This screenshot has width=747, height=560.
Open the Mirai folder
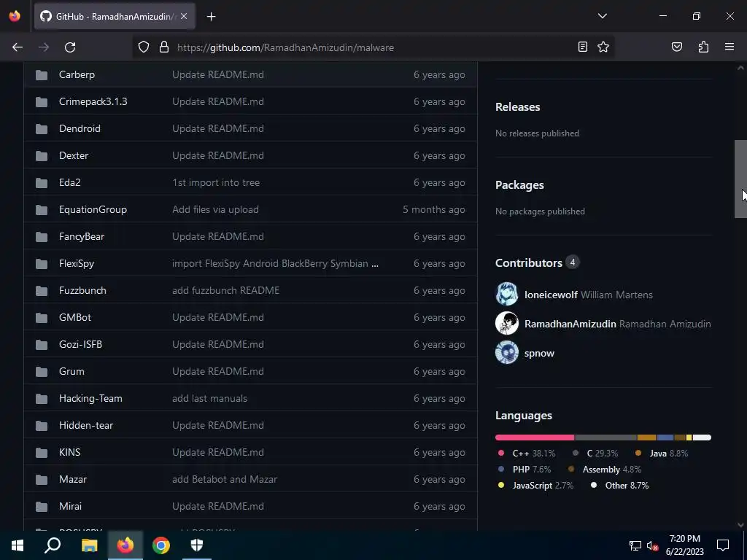pyautogui.click(x=70, y=506)
